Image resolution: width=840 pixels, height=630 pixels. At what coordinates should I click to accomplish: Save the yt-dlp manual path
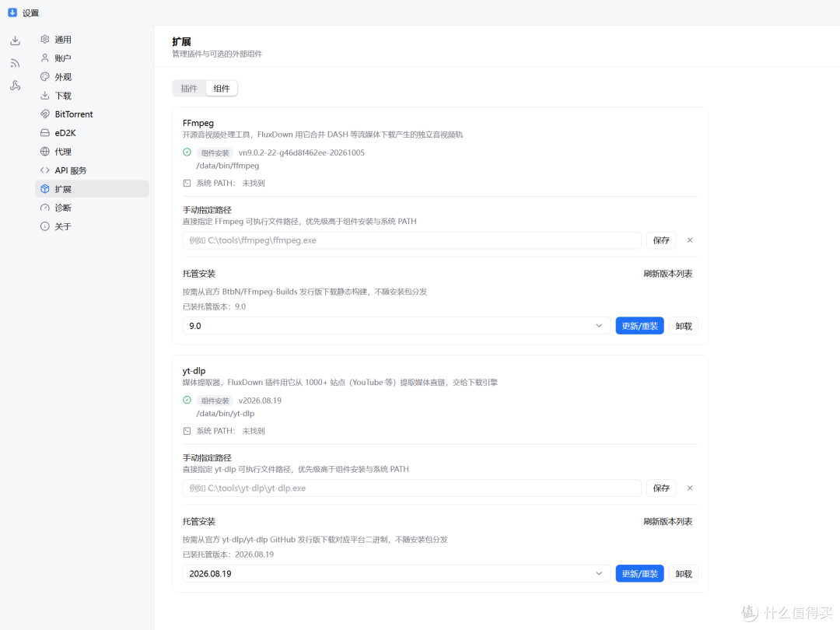coord(661,488)
